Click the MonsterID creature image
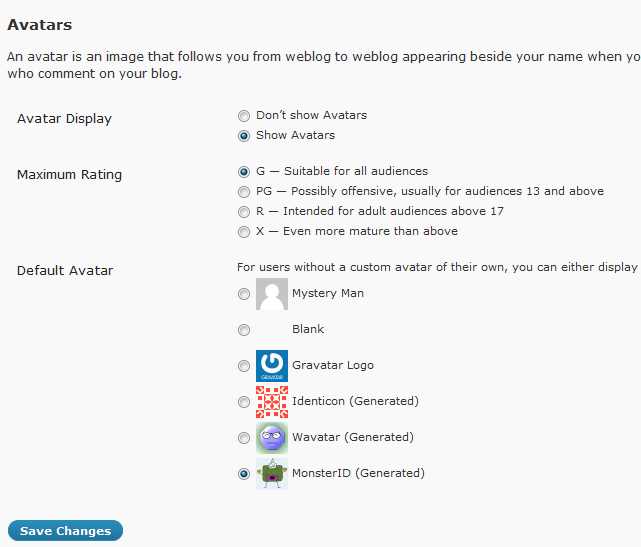The image size is (641, 547). [x=271, y=474]
